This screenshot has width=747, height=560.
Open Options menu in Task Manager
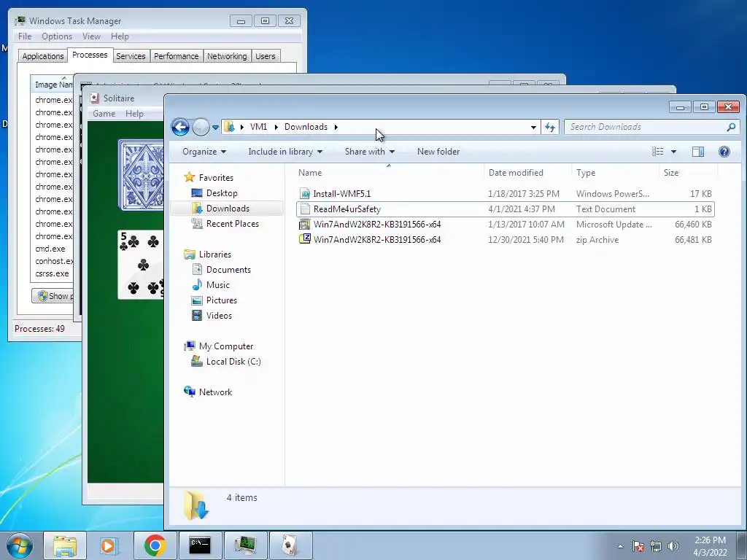pyautogui.click(x=57, y=36)
